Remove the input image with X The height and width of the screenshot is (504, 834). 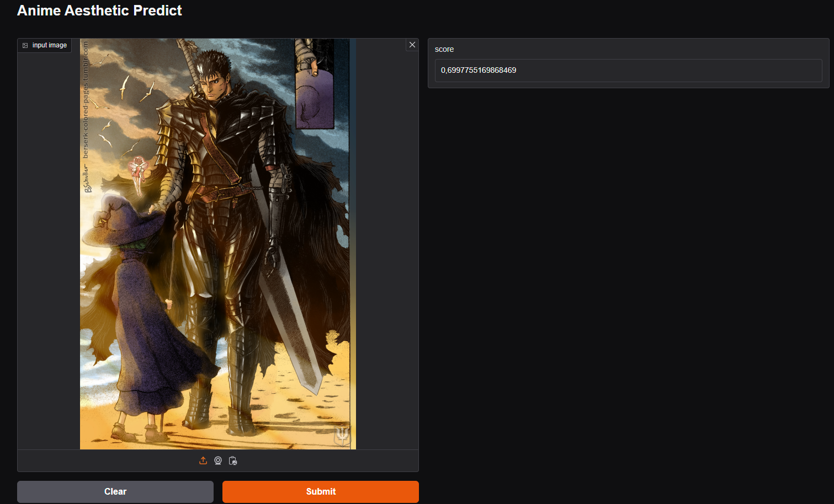coord(412,45)
